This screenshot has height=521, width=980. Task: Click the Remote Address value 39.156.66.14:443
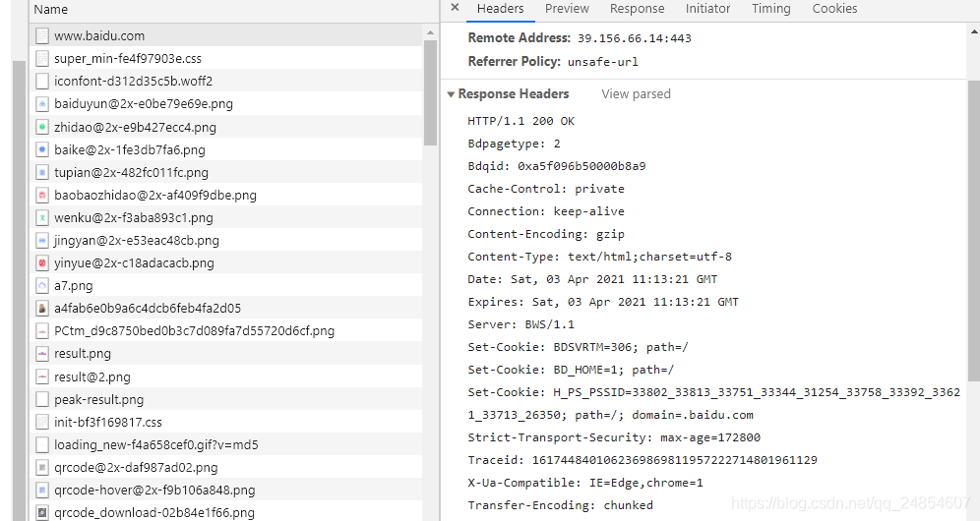click(x=635, y=38)
